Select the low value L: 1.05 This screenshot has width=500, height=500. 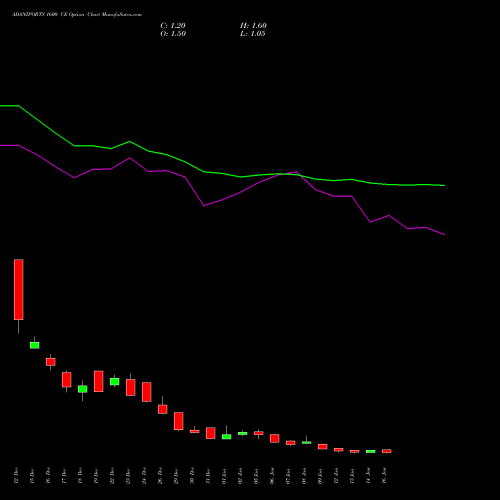253,34
